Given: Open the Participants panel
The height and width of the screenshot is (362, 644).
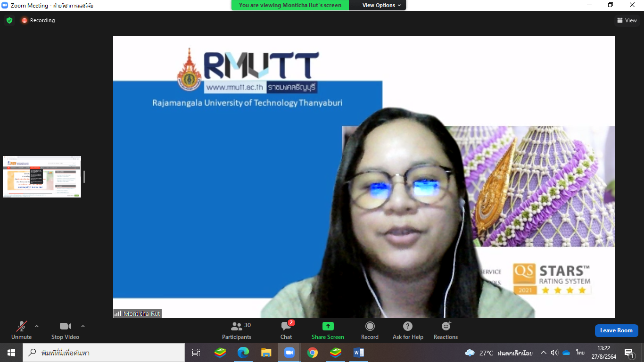Looking at the screenshot, I should click(237, 330).
